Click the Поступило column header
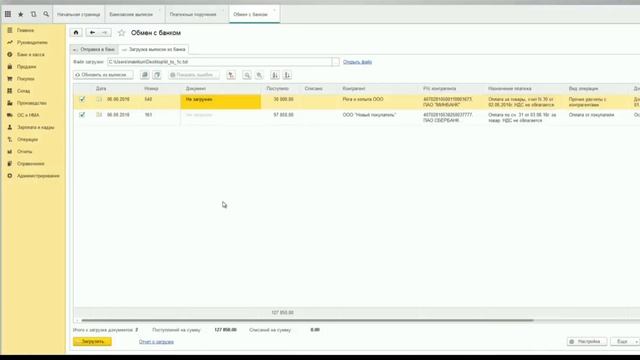This screenshot has width=640, height=360. tap(278, 89)
